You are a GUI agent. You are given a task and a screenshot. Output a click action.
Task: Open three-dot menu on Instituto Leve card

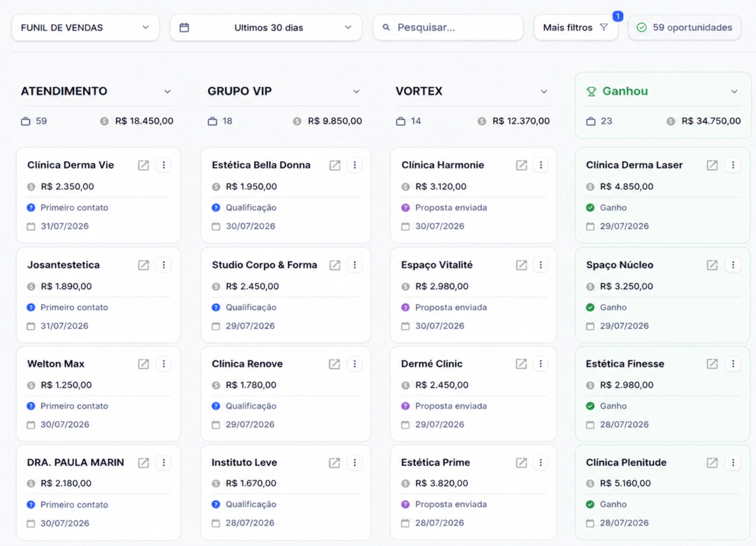[355, 463]
